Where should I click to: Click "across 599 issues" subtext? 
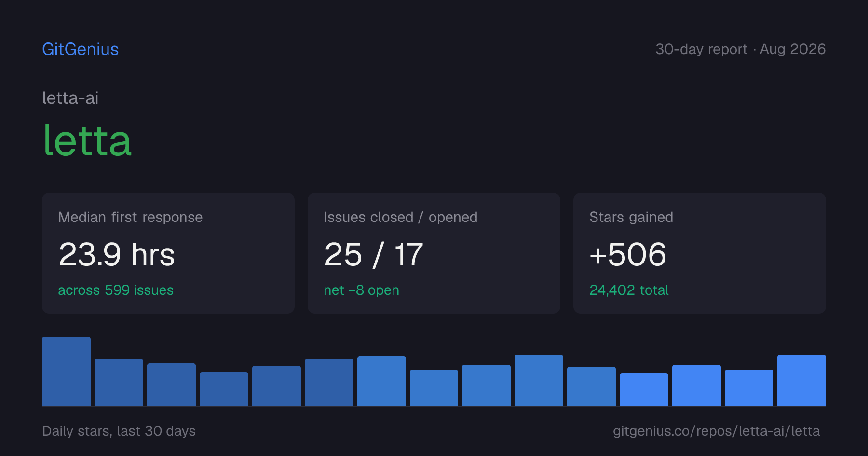[116, 290]
